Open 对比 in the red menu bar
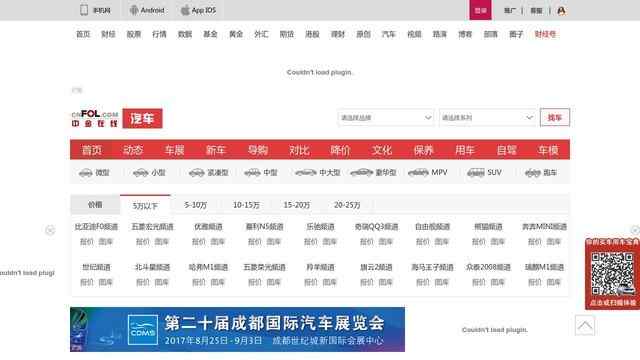Image resolution: width=640 pixels, height=360 pixels. tap(299, 150)
